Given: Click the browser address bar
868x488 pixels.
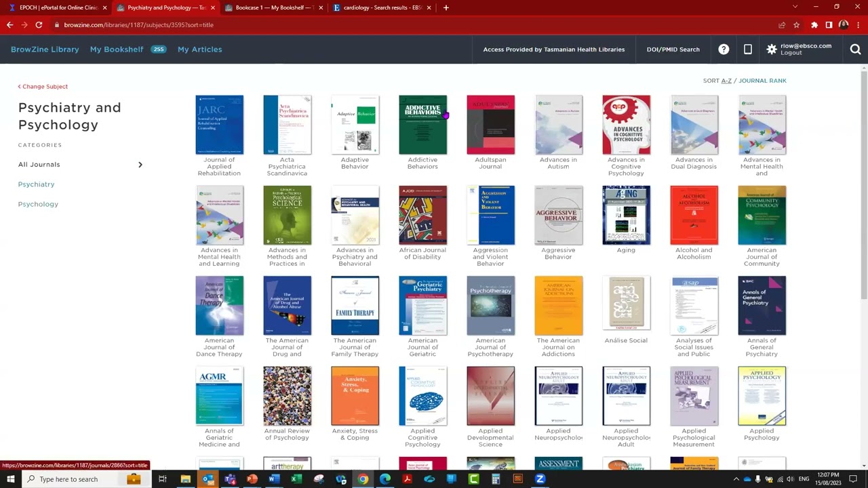Looking at the screenshot, I should point(414,25).
